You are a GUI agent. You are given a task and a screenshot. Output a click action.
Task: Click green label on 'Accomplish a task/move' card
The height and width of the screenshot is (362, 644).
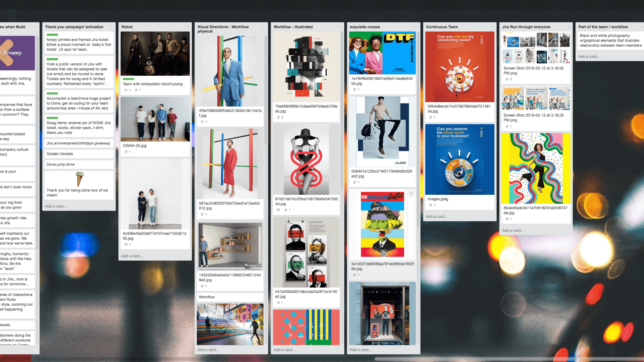[52, 94]
